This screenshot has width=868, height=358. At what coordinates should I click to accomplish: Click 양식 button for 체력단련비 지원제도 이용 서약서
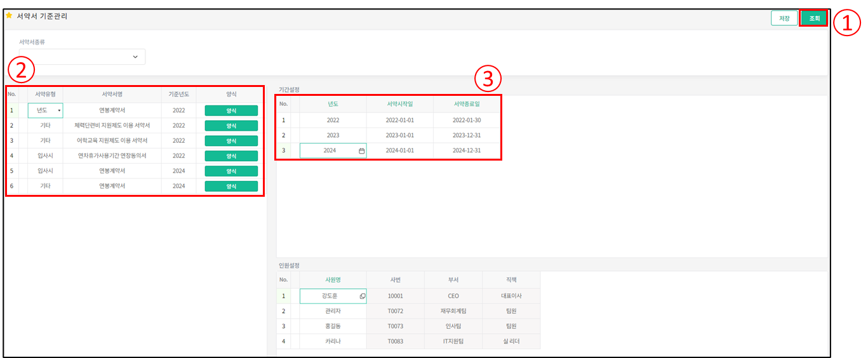tap(231, 126)
